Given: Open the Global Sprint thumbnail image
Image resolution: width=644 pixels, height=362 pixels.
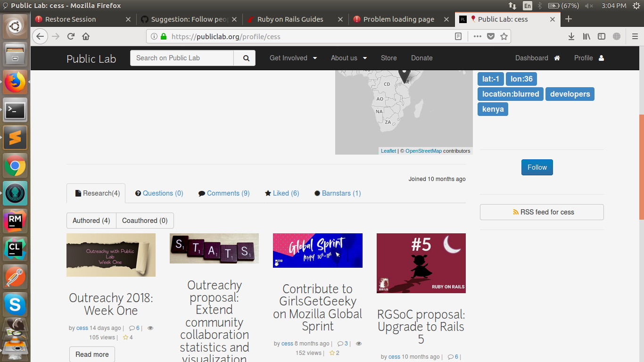Looking at the screenshot, I should tap(318, 250).
